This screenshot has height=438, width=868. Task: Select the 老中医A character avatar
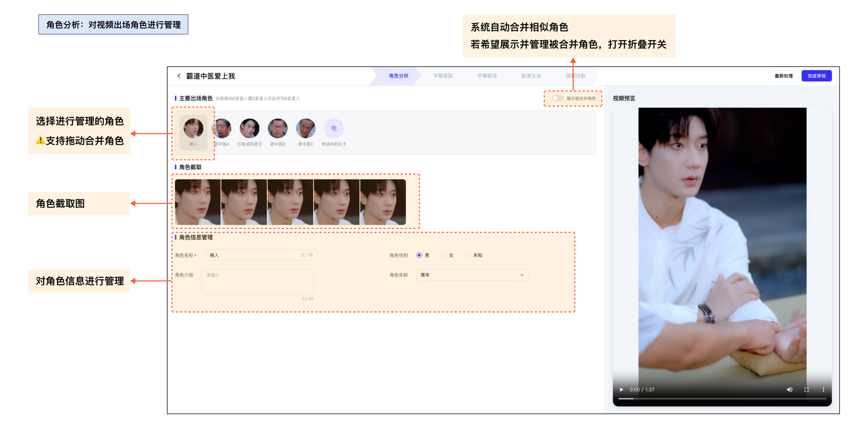[x=222, y=128]
